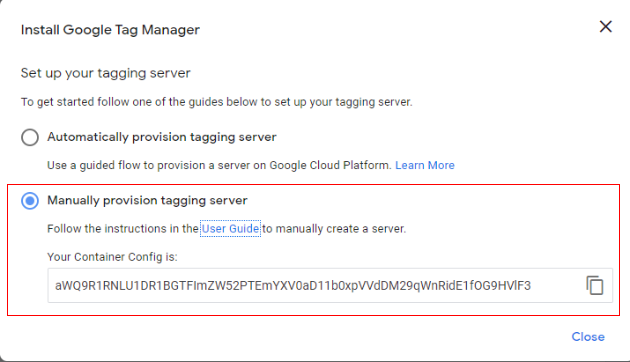Image resolution: width=630 pixels, height=362 pixels.
Task: Open the Learn More link
Action: [425, 165]
